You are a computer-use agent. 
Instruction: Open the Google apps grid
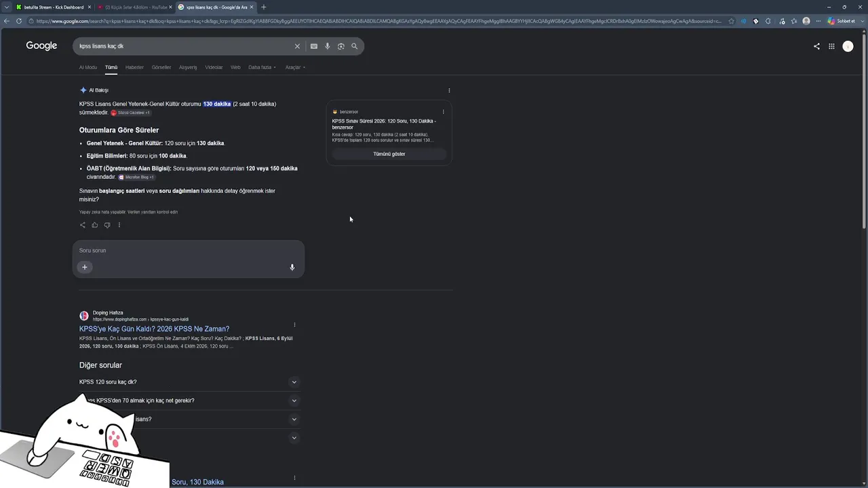point(831,46)
